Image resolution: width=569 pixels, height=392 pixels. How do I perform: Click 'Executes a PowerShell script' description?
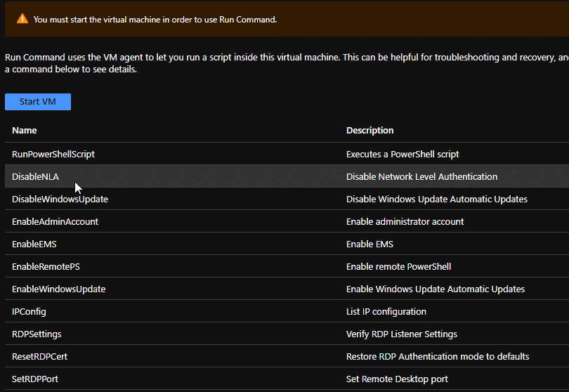[x=403, y=155]
